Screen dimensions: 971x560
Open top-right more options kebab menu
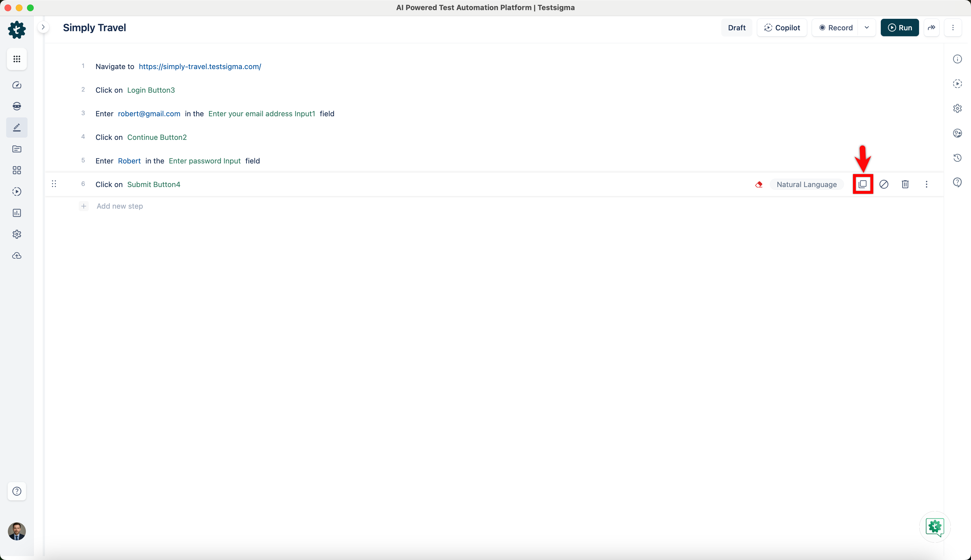[952, 28]
